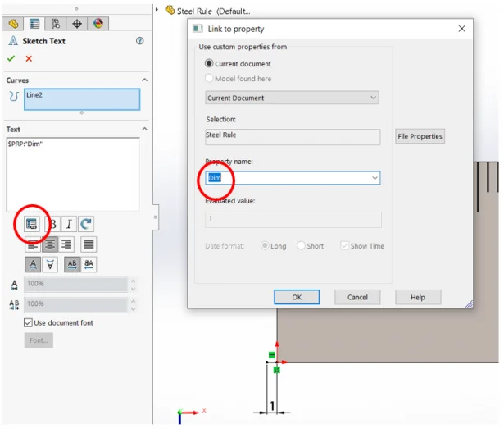504x429 pixels.
Task: Click the green horizontal relation icon
Action: click(x=272, y=355)
